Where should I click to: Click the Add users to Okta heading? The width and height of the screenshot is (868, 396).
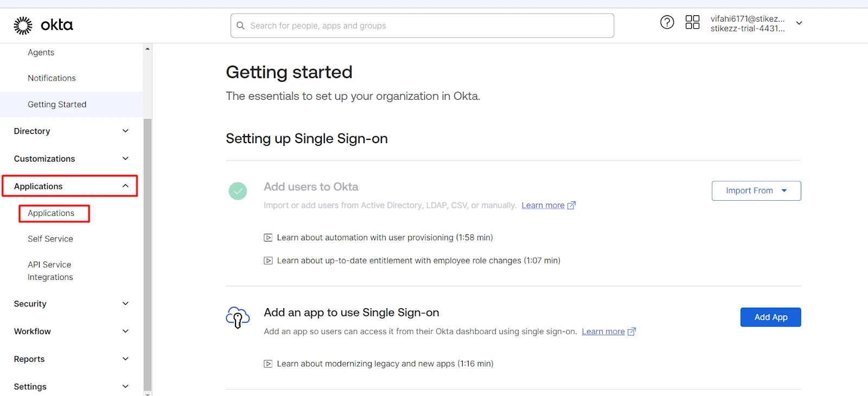(311, 187)
